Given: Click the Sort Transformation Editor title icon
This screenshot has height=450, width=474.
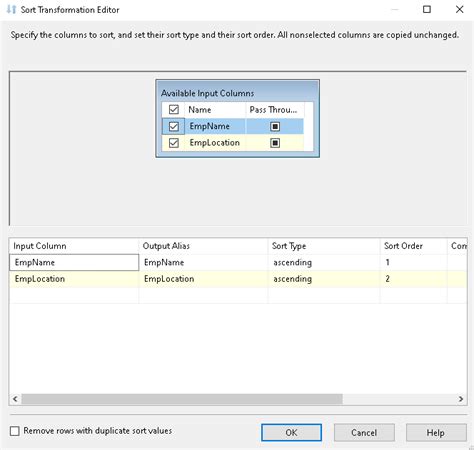Looking at the screenshot, I should 11,9.
